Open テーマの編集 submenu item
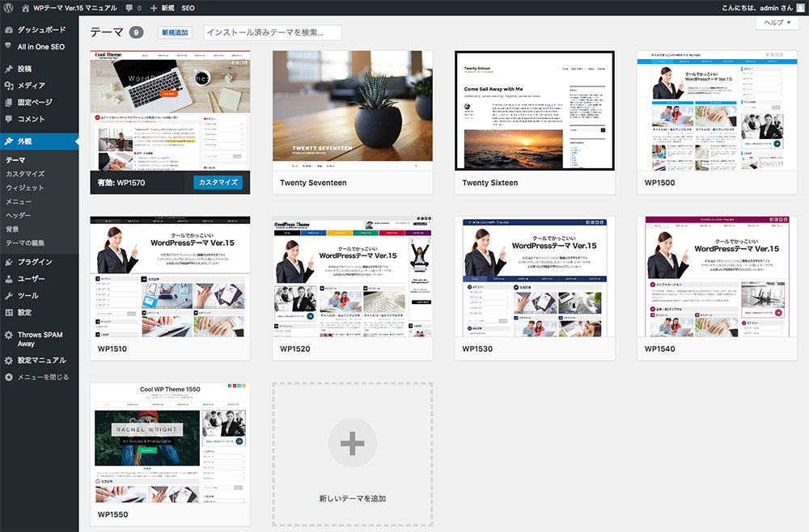This screenshot has width=809, height=532. coord(25,243)
